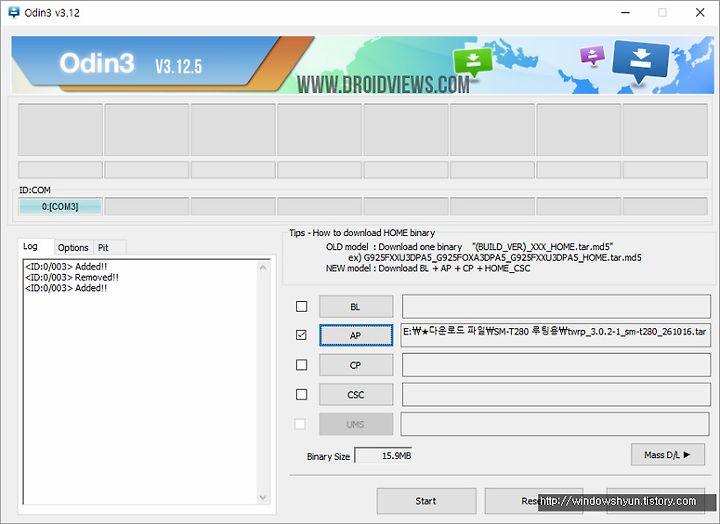This screenshot has width=720, height=524.
Task: Click the Binary Size 15.9MB field
Action: pyautogui.click(x=384, y=456)
